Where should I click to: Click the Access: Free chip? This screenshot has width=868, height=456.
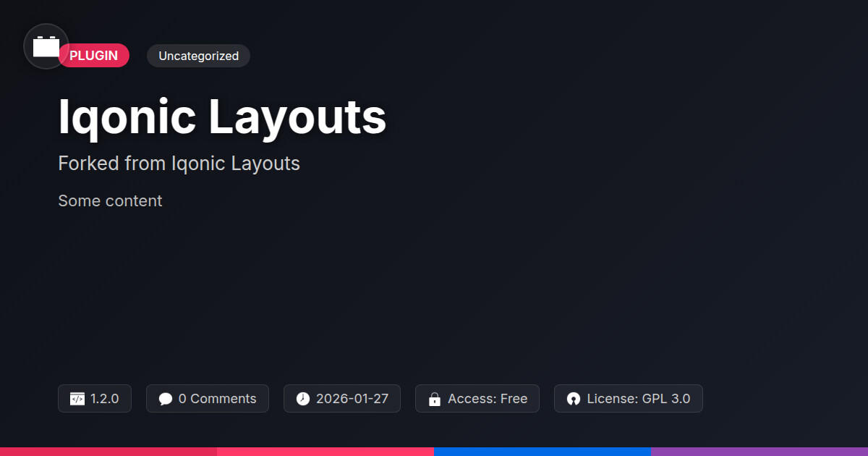(477, 399)
